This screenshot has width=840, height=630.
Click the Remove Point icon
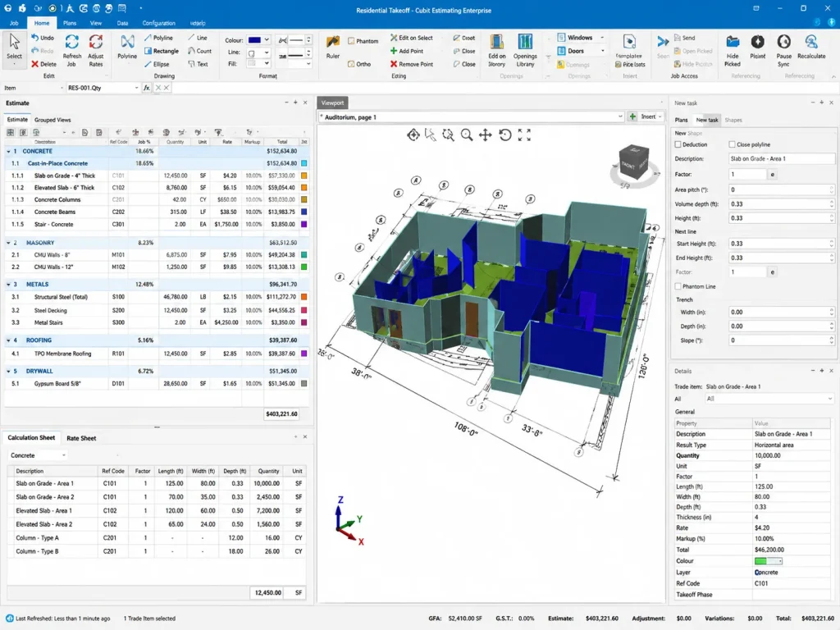tap(394, 64)
